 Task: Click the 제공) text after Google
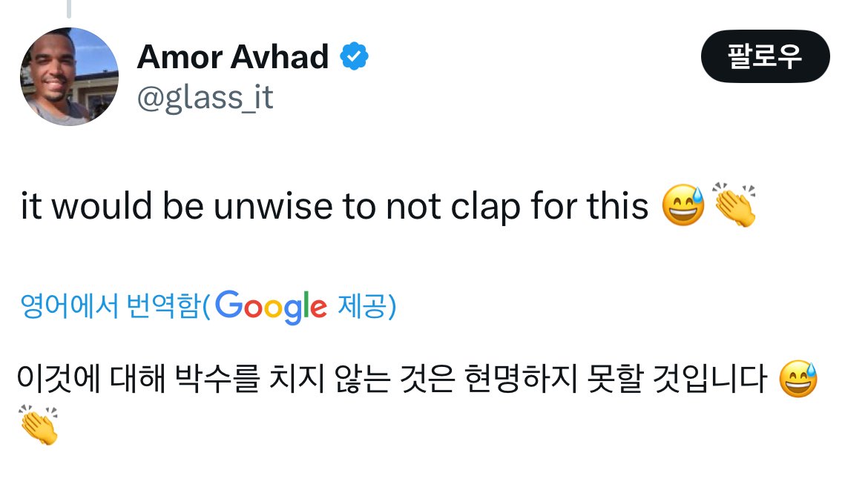[x=366, y=306]
